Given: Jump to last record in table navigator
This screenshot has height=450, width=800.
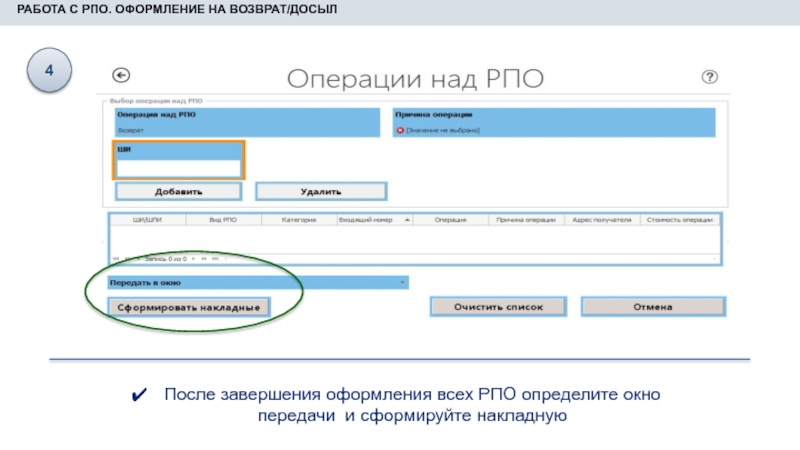Looking at the screenshot, I should (x=215, y=259).
